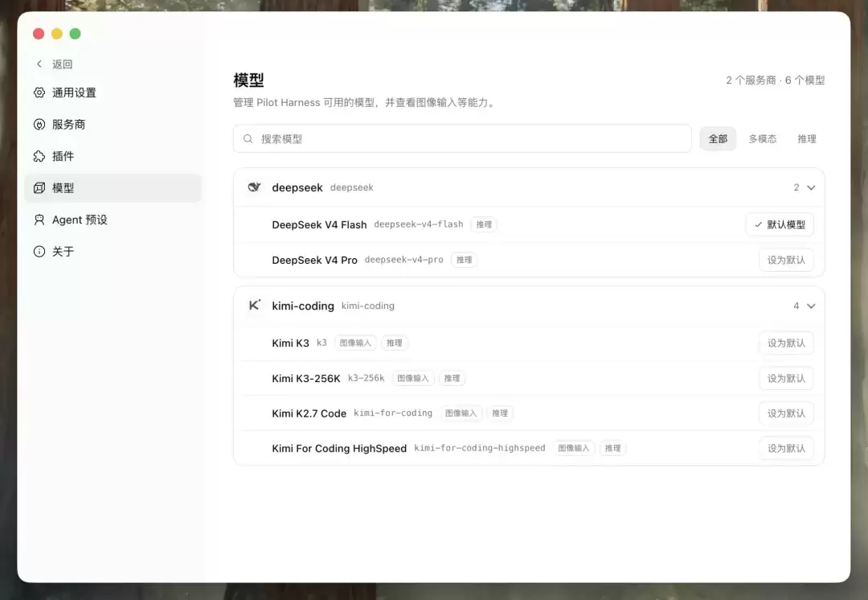The image size is (868, 600).
Task: Set Kimi K3 as default model
Action: click(x=786, y=343)
